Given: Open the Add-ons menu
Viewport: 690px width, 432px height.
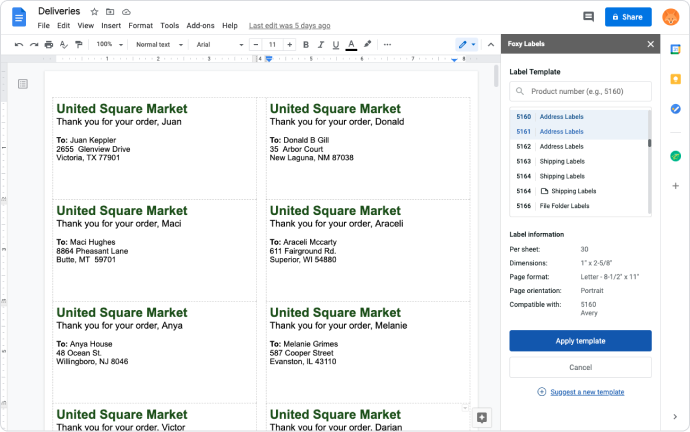Looking at the screenshot, I should click(200, 26).
